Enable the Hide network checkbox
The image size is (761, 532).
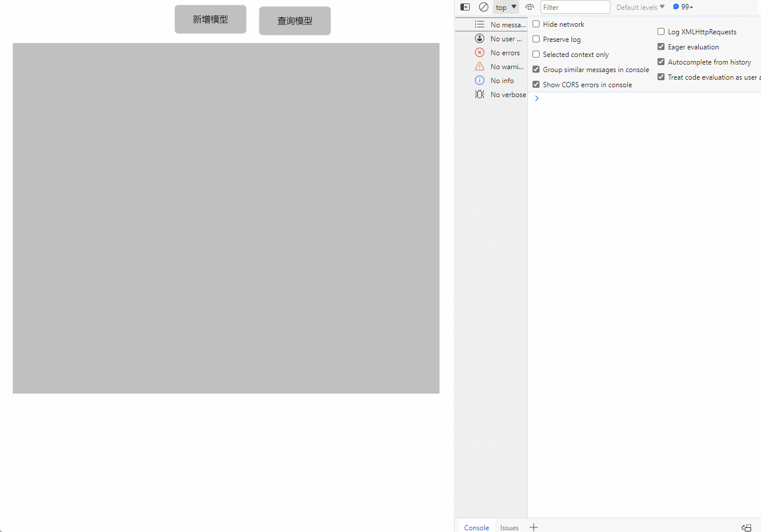point(536,24)
